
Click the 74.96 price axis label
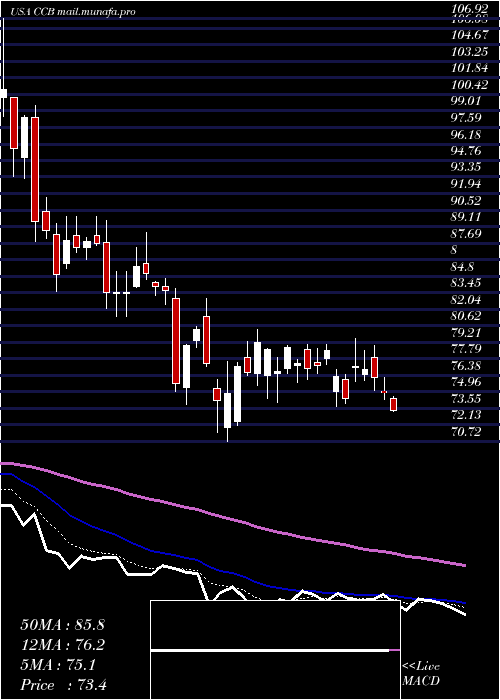point(467,382)
